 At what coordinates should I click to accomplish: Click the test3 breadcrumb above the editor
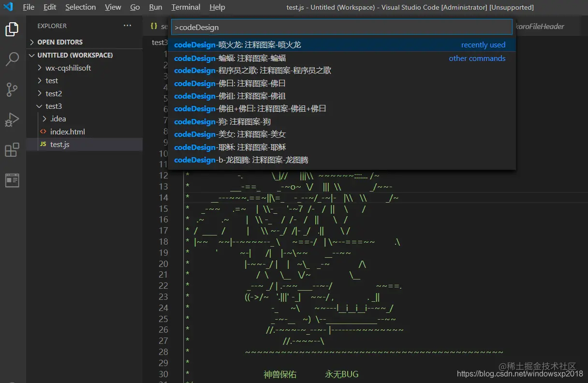click(x=160, y=43)
